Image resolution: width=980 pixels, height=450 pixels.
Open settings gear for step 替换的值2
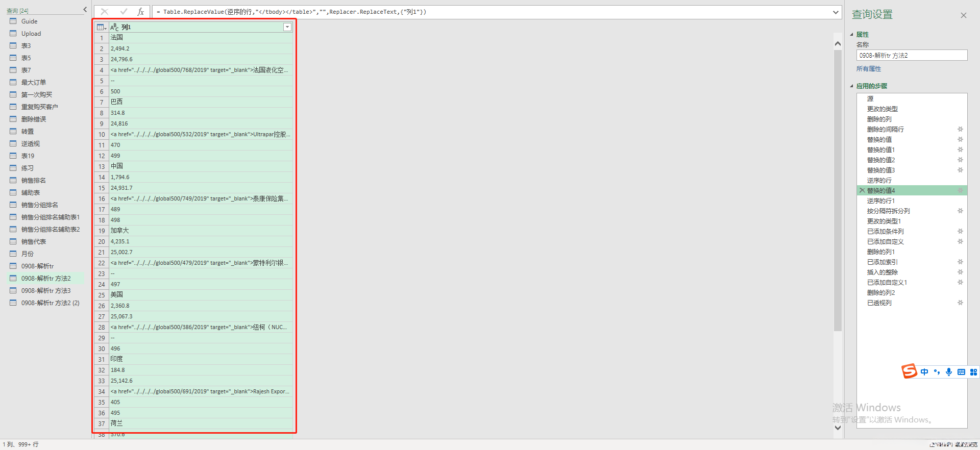click(960, 160)
